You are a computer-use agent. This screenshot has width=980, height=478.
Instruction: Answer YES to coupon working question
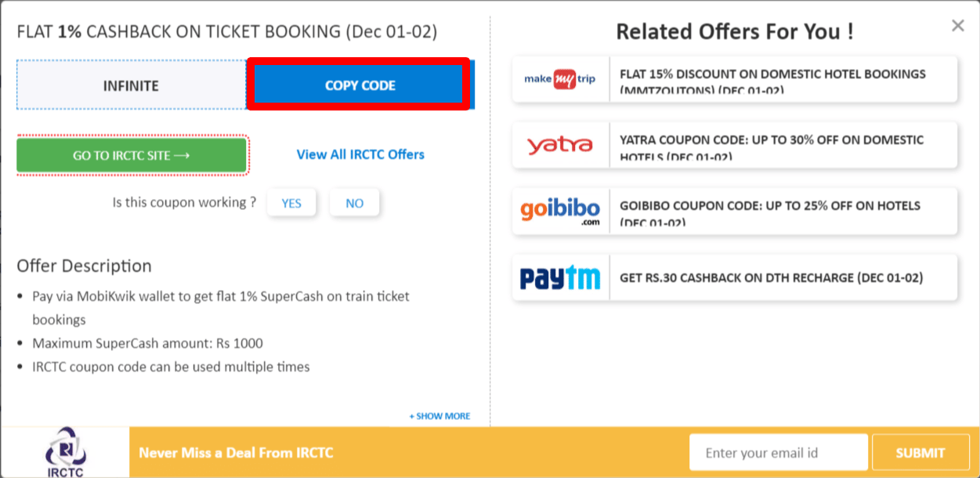[x=291, y=202]
